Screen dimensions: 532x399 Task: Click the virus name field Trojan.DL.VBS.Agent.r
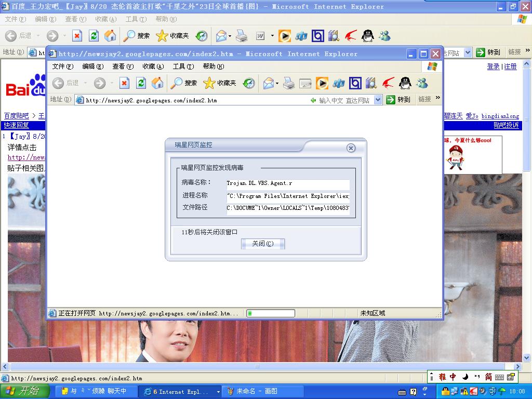tap(288, 183)
